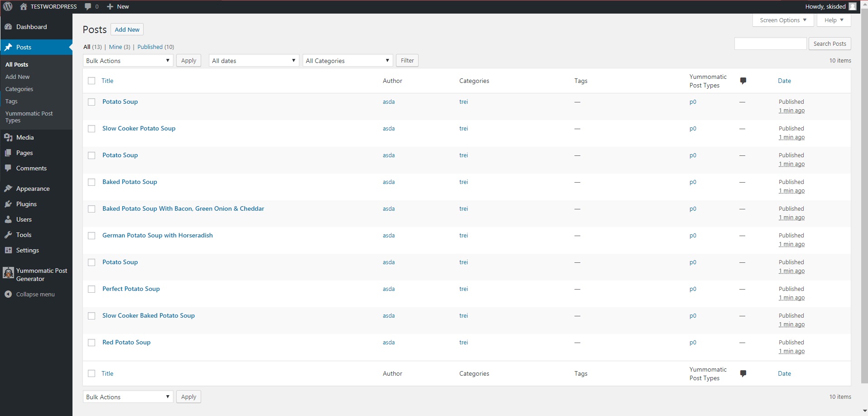Screen dimensions: 868x416
Task: Select all posts via header checkbox
Action: [92, 81]
